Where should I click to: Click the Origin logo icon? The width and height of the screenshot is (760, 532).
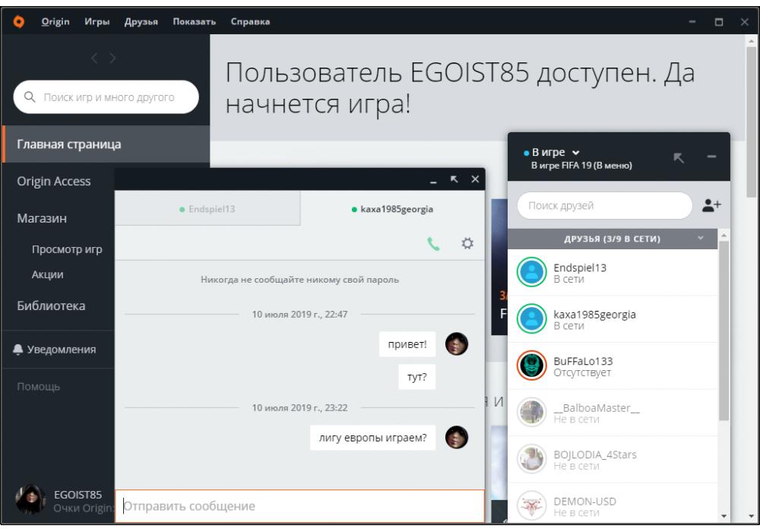[20, 21]
